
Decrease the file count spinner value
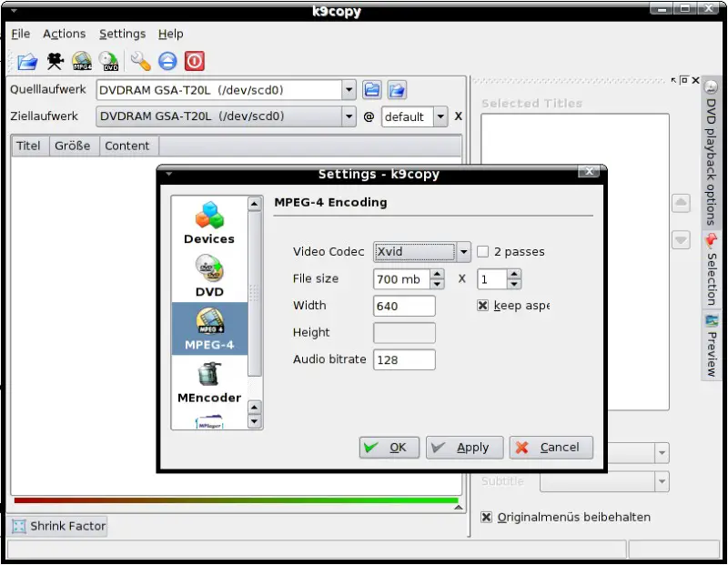[513, 284]
